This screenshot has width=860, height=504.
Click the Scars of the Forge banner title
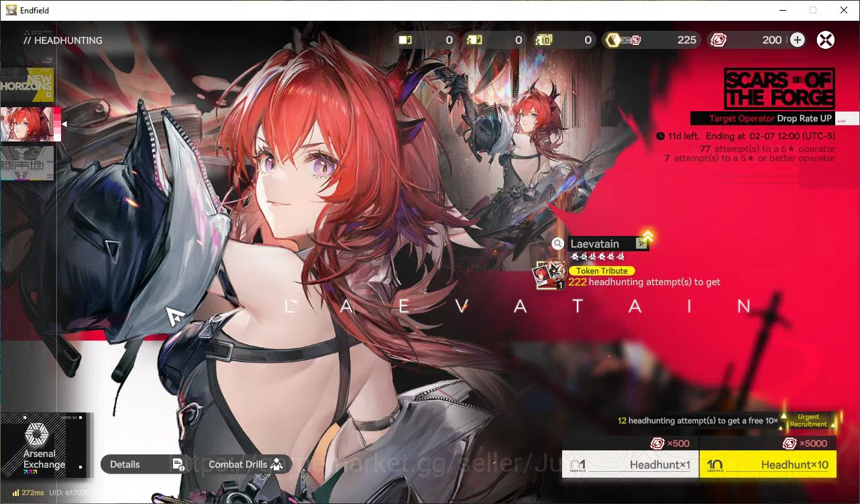[780, 88]
